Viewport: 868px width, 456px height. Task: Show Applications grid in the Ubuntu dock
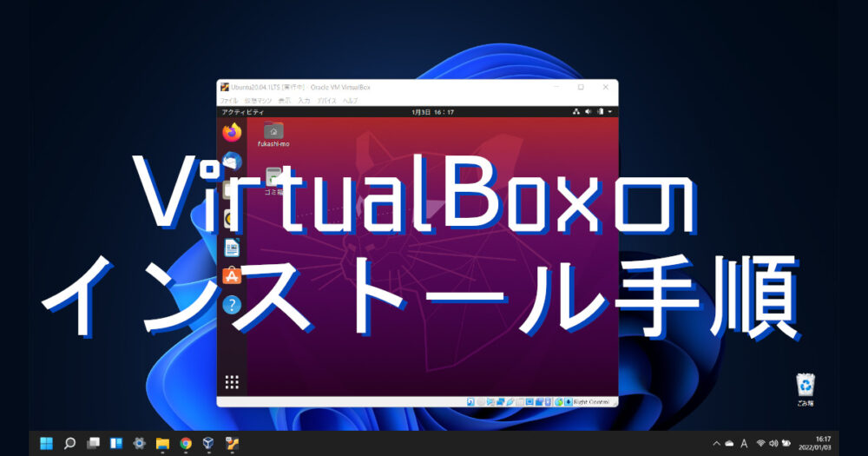[232, 382]
